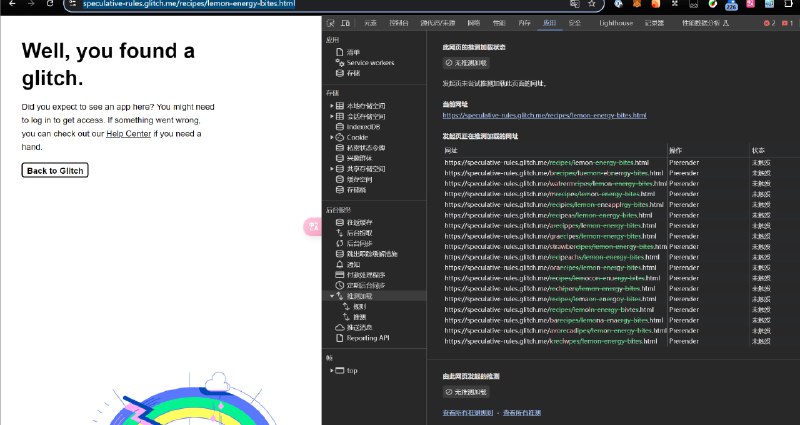Viewport: 800px width, 425px height.
Task: Open the issues counter showing 1
Action: [788, 23]
